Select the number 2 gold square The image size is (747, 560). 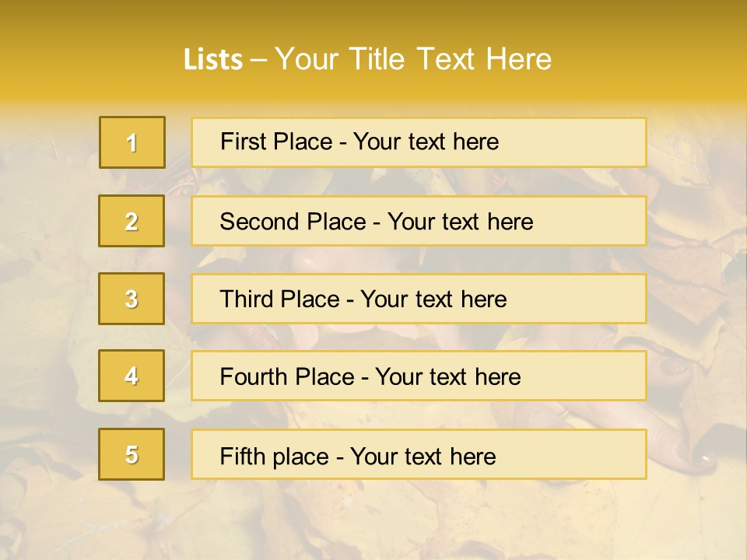132,221
